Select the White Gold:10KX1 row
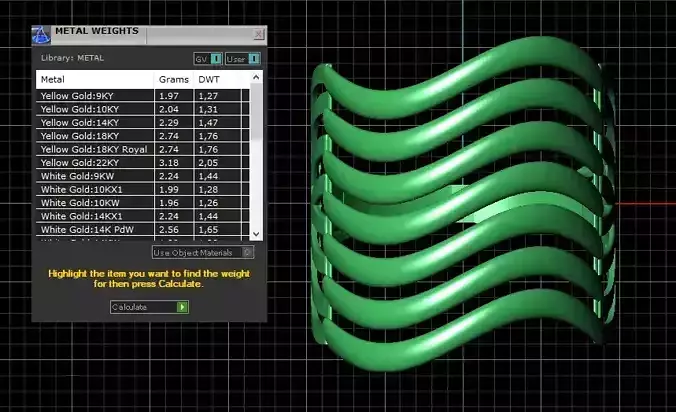The width and height of the screenshot is (676, 412). [x=142, y=189]
